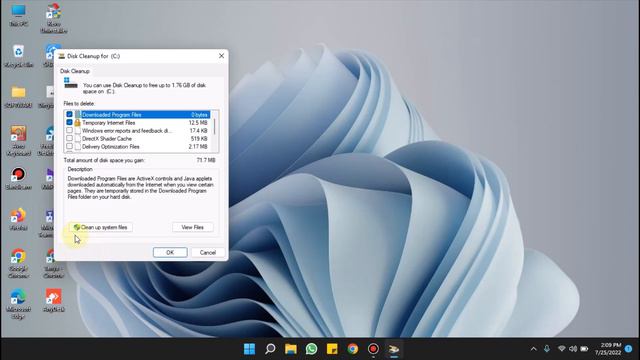Select the Microsoft Edge desktop shortcut
640x360 pixels.
(x=18, y=304)
